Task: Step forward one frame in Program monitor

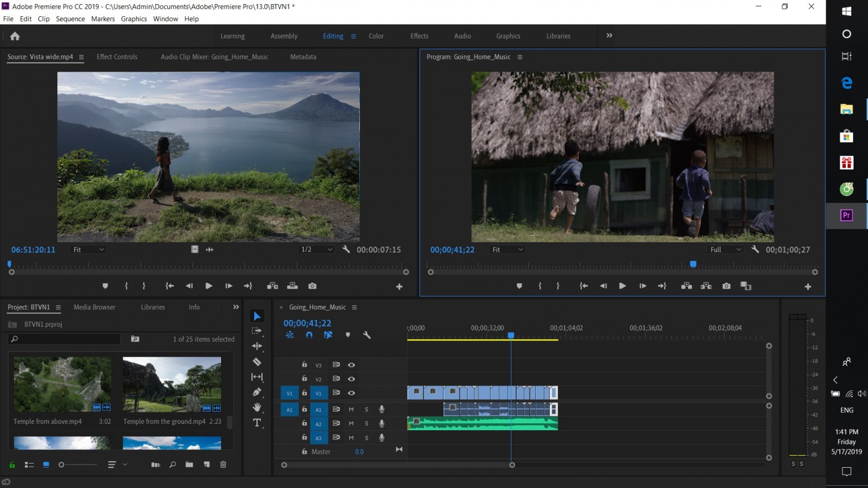Action: 642,286
